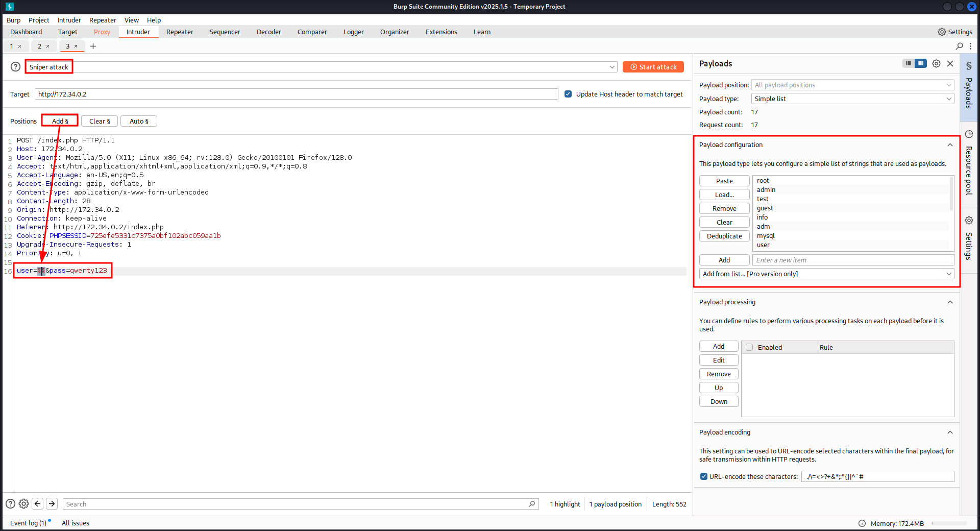980x531 pixels.
Task: Open search help icon below editor
Action: pos(10,504)
